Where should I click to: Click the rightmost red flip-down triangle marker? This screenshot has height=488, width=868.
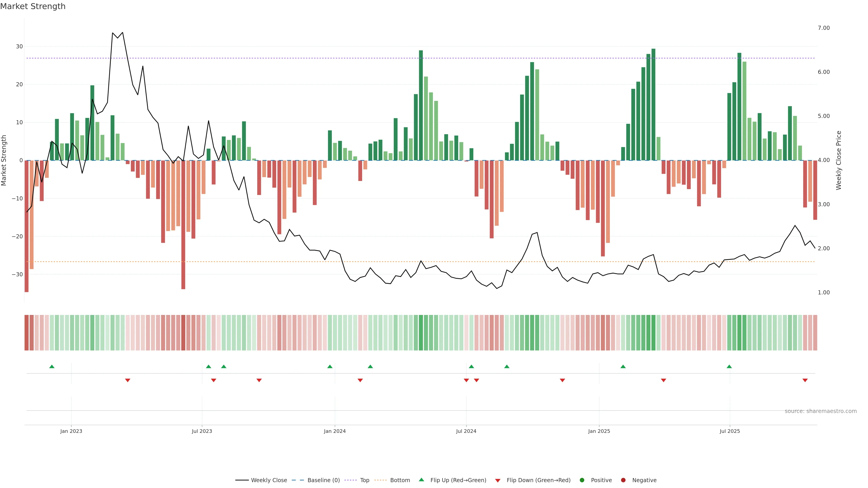[805, 380]
